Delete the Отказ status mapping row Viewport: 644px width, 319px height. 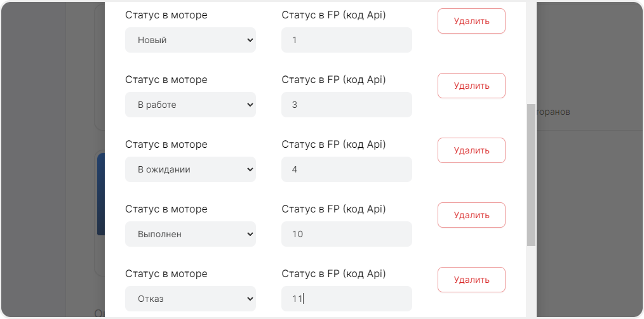pyautogui.click(x=471, y=280)
